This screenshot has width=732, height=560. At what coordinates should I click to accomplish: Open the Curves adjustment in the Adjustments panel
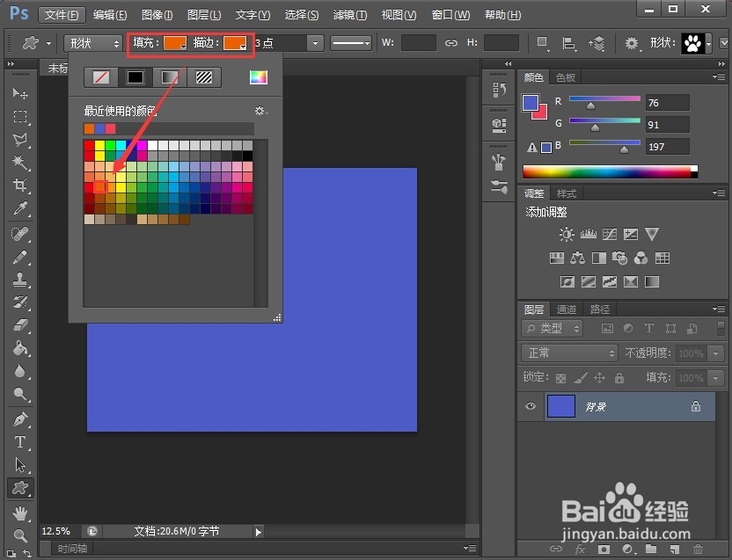pyautogui.click(x=610, y=235)
